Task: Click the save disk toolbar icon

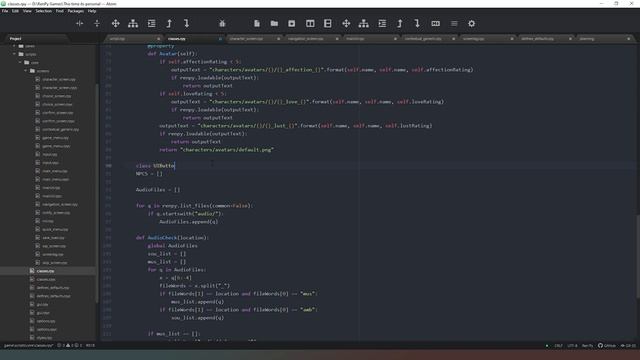Action: [291, 23]
